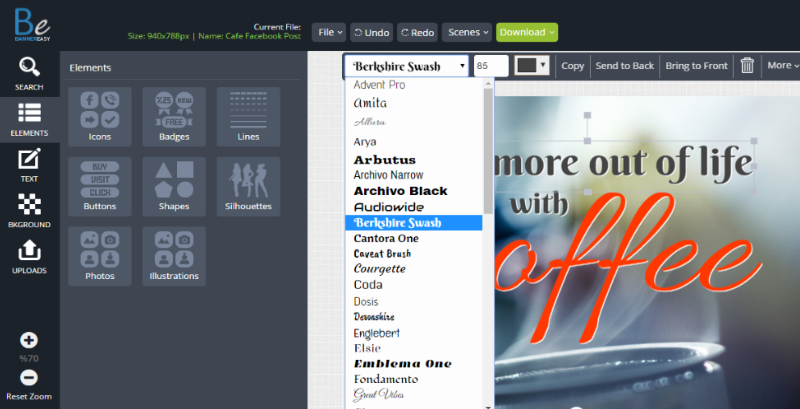Copy the selected element
This screenshot has height=409, width=800.
point(572,65)
